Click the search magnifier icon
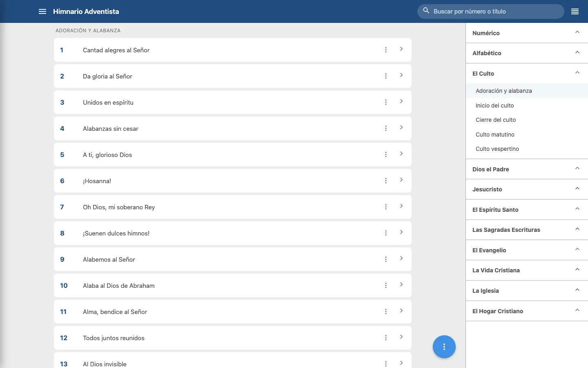 pyautogui.click(x=426, y=11)
